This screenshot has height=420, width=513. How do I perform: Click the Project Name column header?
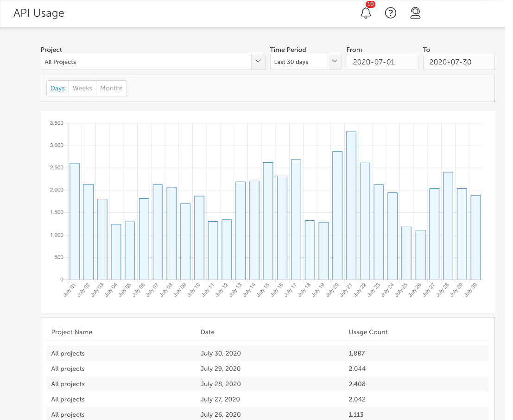[72, 332]
